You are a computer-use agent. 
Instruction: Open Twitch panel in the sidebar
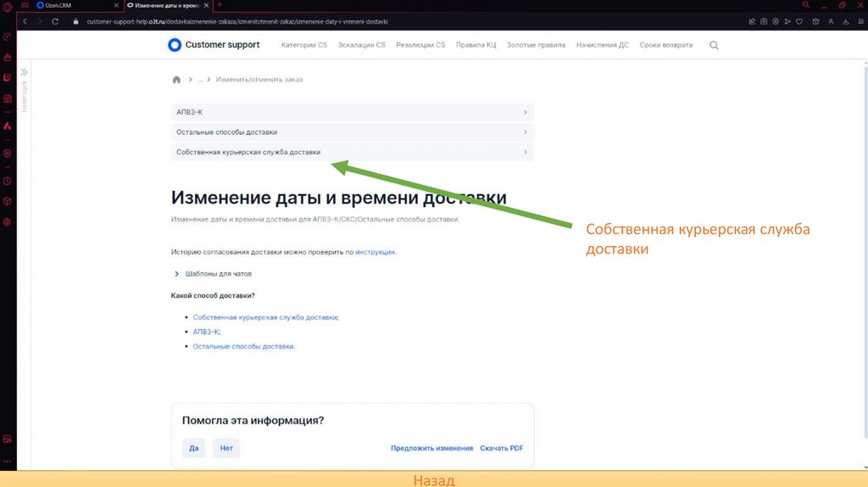point(7,77)
